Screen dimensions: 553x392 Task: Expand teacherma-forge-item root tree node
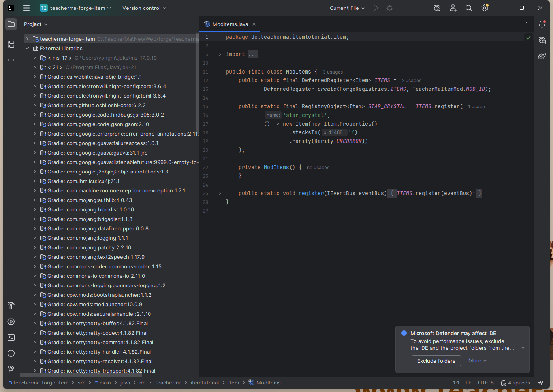(x=27, y=39)
